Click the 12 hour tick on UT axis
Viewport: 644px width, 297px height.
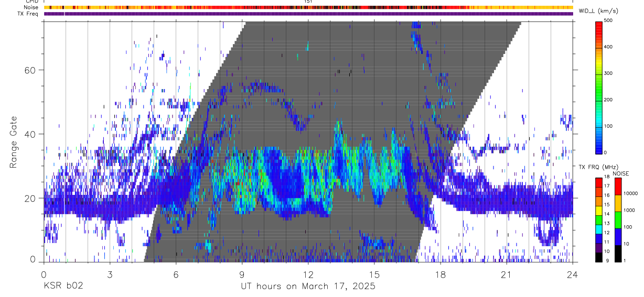pyautogui.click(x=308, y=274)
